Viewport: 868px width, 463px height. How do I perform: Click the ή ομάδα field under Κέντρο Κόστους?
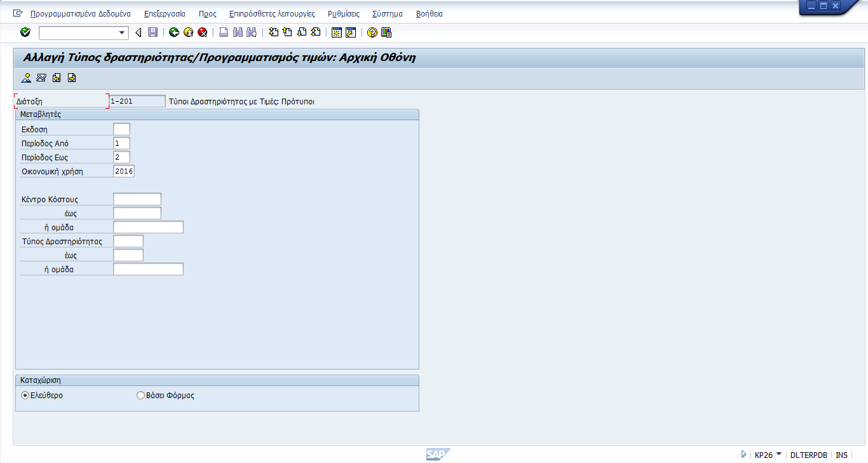pyautogui.click(x=148, y=227)
